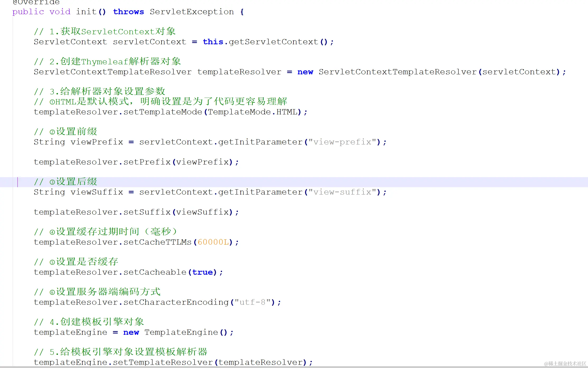Screen dimensions: 588x368
Task: Click the 60000L numeric literal
Action: pyautogui.click(x=213, y=242)
